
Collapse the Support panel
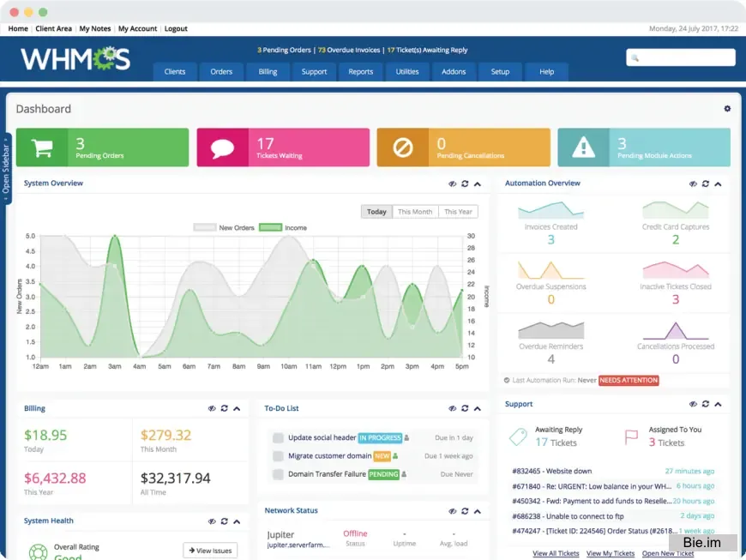coord(717,404)
